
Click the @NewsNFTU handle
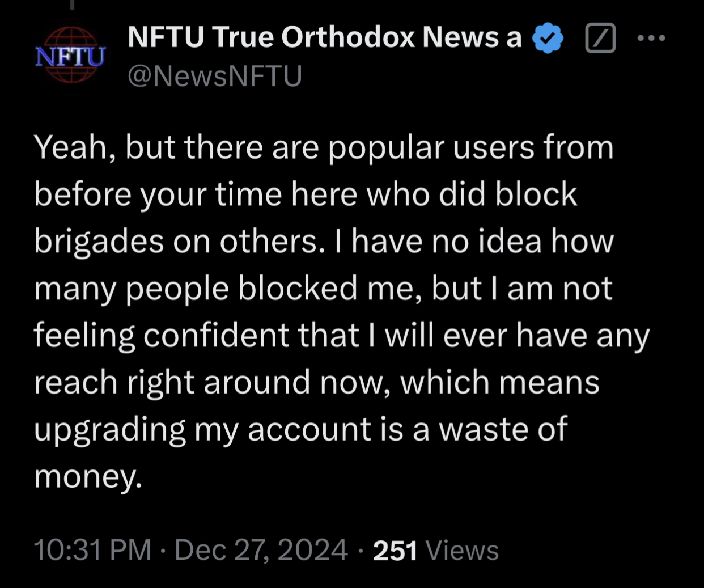click(215, 76)
